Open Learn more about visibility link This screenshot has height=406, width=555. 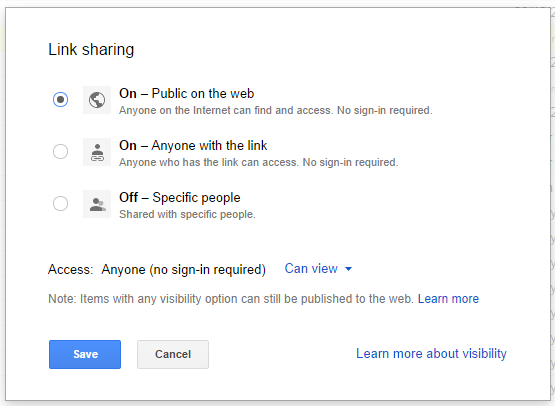(431, 354)
